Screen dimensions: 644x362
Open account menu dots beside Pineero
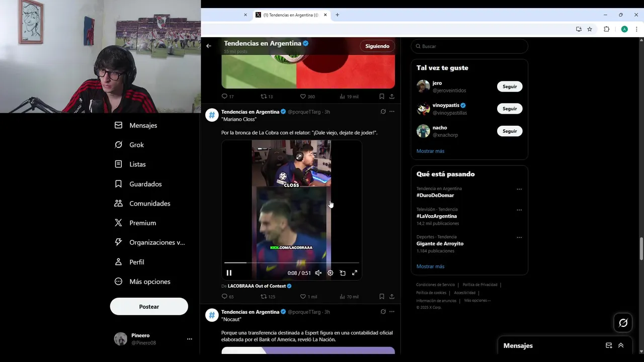pos(189,339)
